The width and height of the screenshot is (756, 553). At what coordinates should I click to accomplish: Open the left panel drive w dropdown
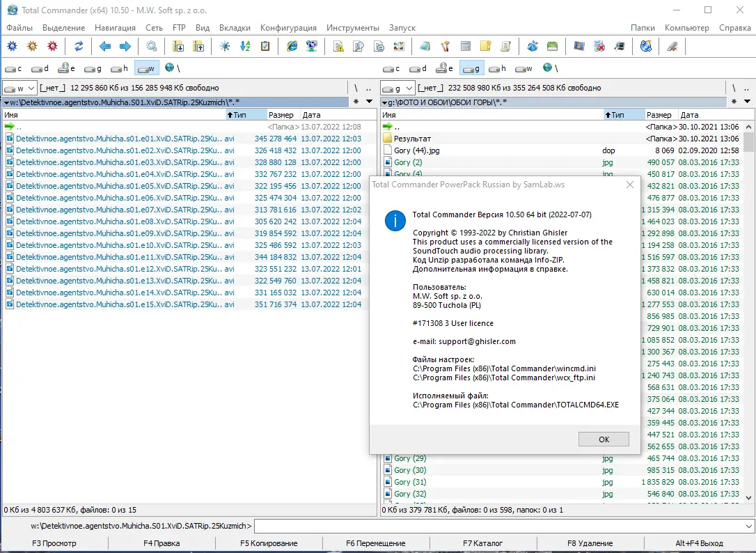[x=19, y=88]
